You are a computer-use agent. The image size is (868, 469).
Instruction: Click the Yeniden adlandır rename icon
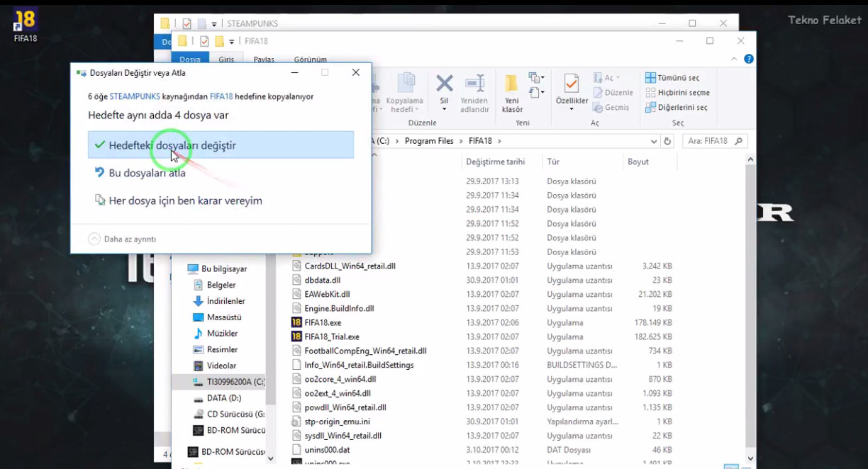[474, 83]
